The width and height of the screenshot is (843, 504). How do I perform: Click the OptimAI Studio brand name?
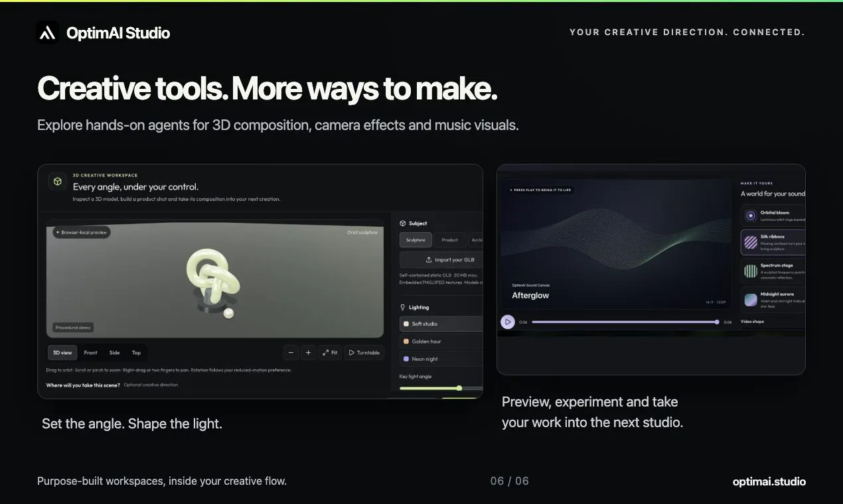click(118, 32)
